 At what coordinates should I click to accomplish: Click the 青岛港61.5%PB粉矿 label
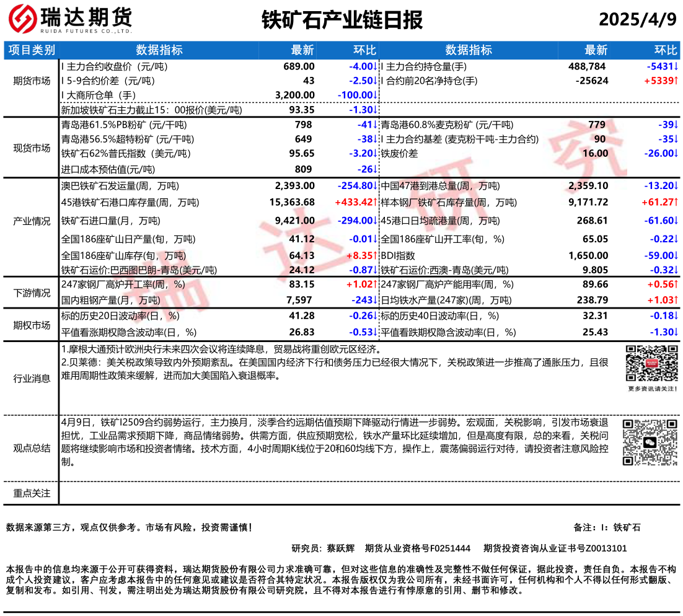(124, 125)
